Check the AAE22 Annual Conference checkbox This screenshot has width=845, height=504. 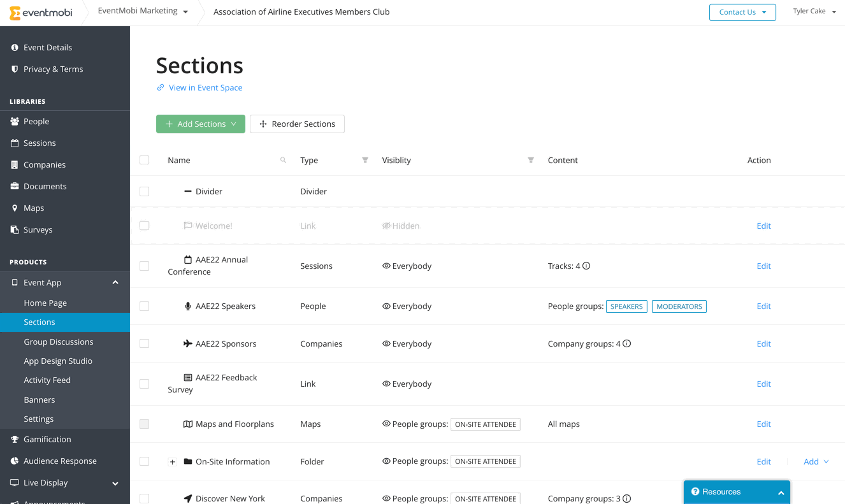[x=145, y=266]
